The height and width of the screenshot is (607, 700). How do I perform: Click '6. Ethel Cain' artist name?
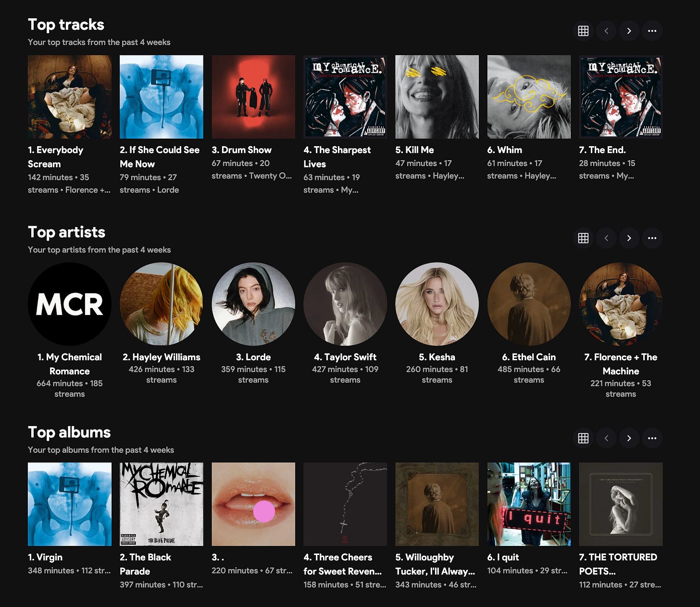pos(529,357)
